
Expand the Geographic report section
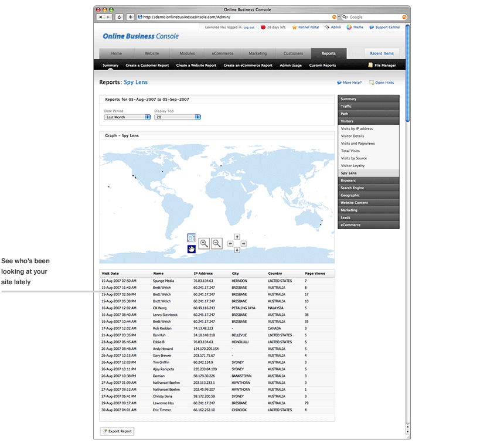click(368, 195)
